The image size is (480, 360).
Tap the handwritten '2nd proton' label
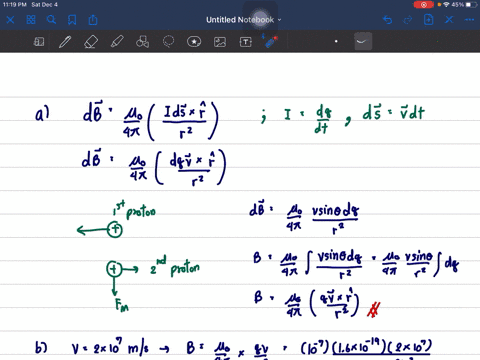pyautogui.click(x=175, y=267)
